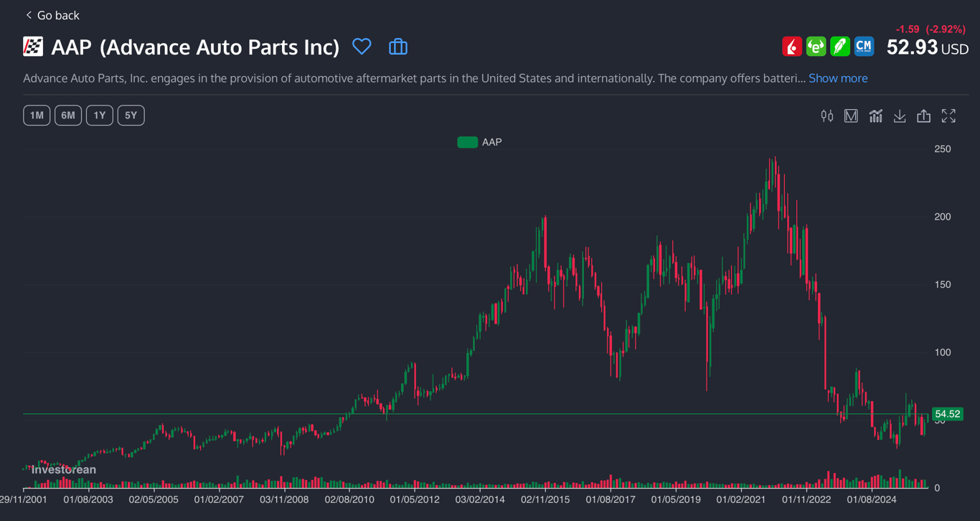Click the company description paragraph
The height and width of the screenshot is (521, 980).
415,78
